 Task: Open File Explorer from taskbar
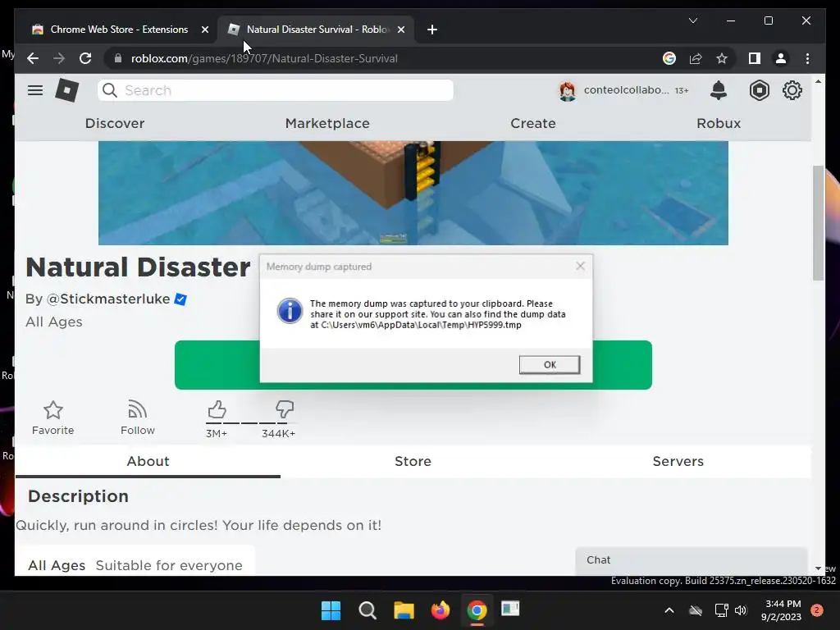point(404,610)
